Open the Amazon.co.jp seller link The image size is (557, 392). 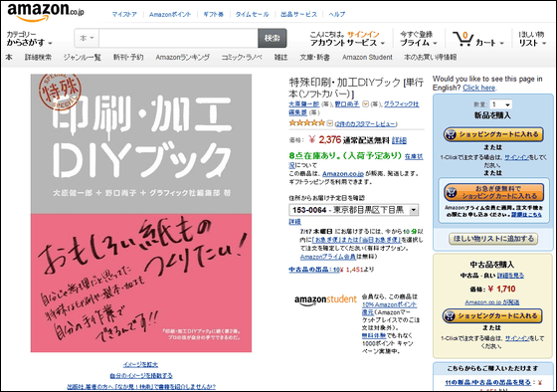tap(343, 174)
